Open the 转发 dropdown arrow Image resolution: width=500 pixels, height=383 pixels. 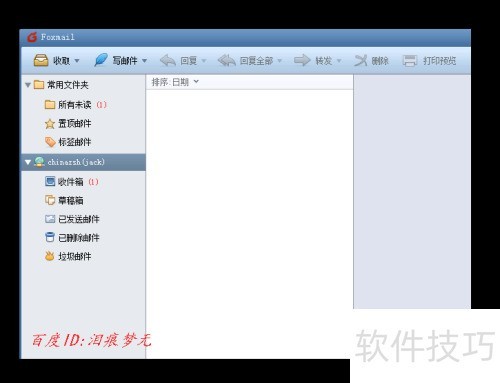(339, 61)
